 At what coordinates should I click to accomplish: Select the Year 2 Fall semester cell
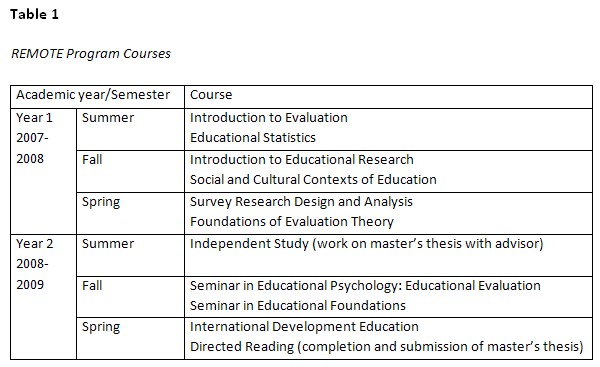point(130,297)
